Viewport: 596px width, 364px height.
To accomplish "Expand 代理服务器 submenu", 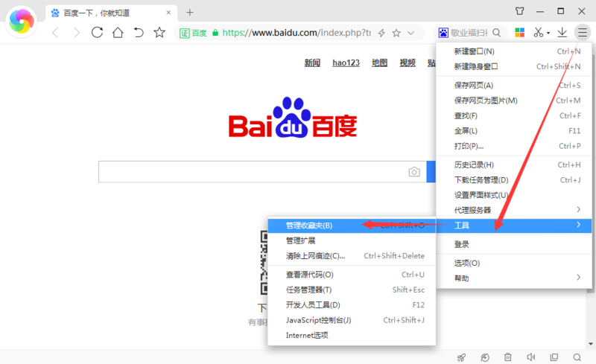I will click(514, 210).
